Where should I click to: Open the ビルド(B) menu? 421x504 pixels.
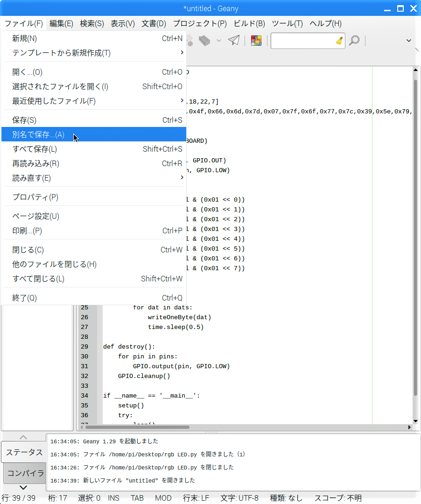click(x=249, y=23)
